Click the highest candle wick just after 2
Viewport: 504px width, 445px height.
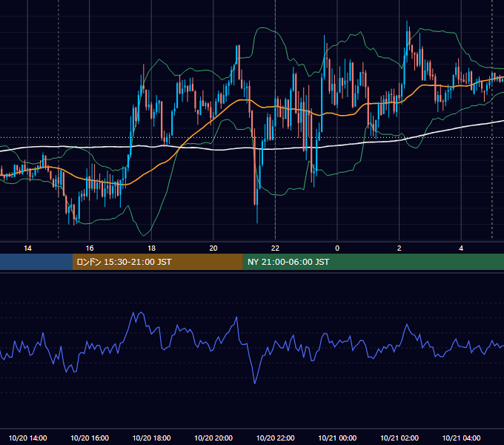pyautogui.click(x=407, y=26)
